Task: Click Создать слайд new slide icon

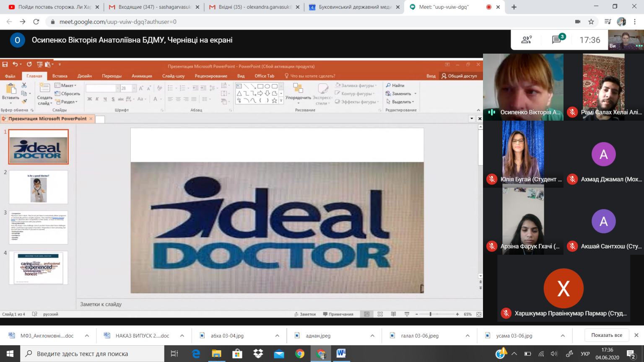Action: tap(44, 88)
